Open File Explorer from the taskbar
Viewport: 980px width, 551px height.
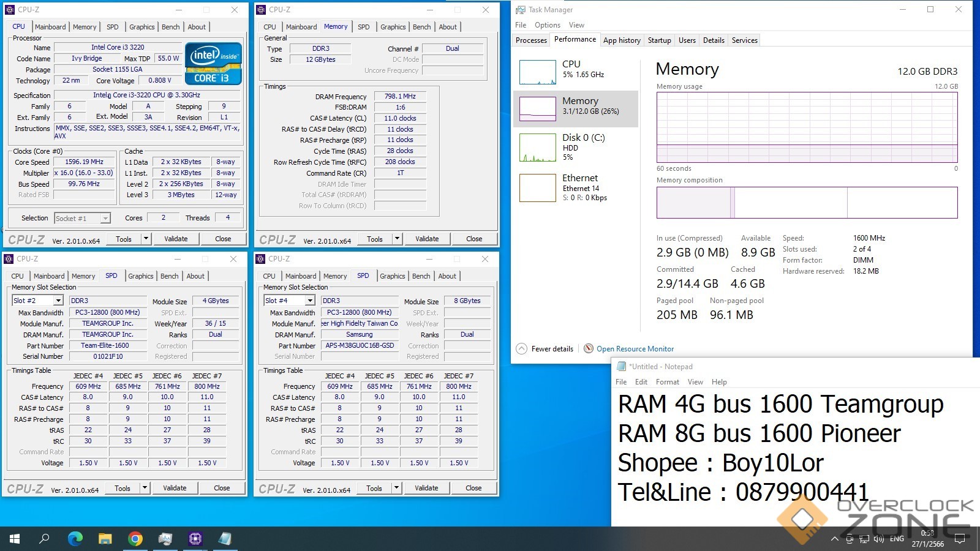[x=105, y=539]
